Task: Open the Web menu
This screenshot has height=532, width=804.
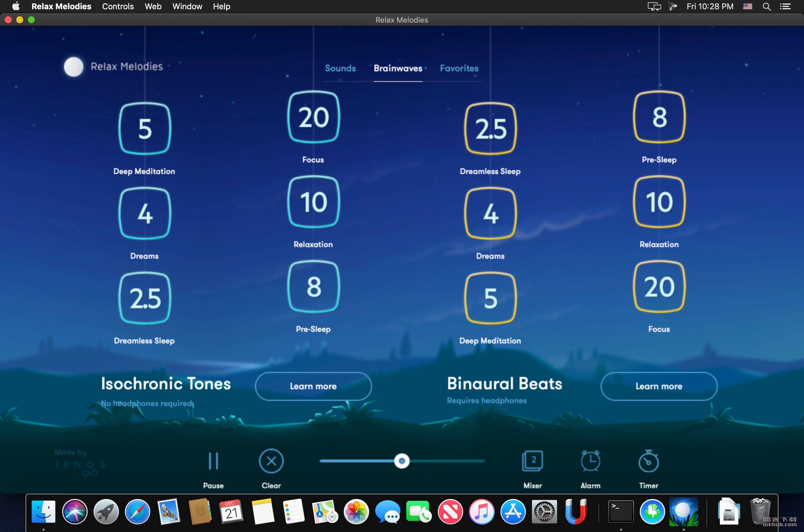Action: click(x=153, y=6)
